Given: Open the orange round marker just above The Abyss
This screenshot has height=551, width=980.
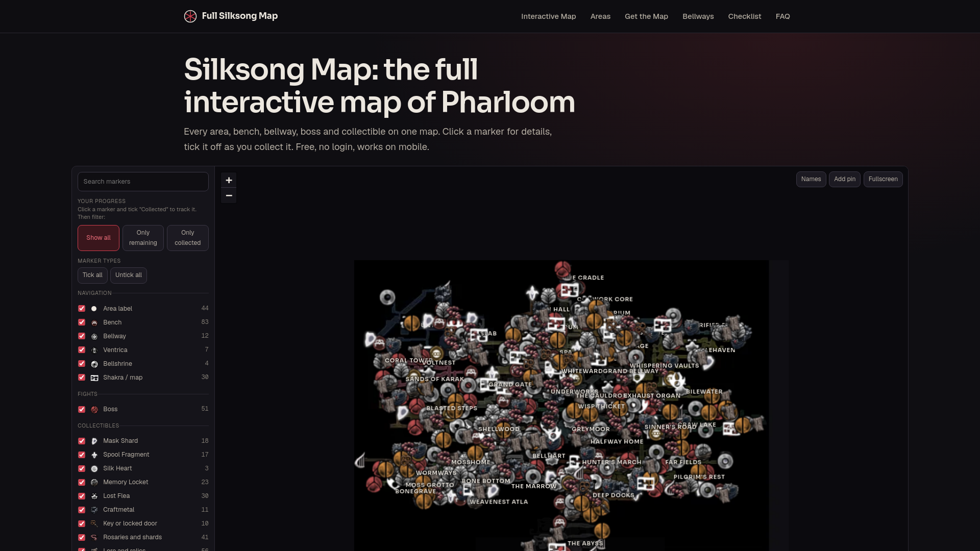Looking at the screenshot, I should click(x=602, y=531).
